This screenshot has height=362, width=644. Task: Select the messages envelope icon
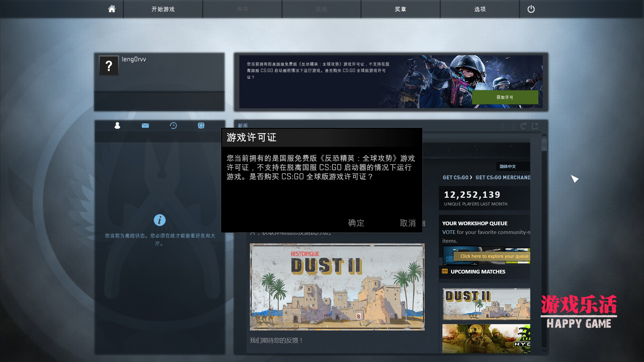pos(145,126)
